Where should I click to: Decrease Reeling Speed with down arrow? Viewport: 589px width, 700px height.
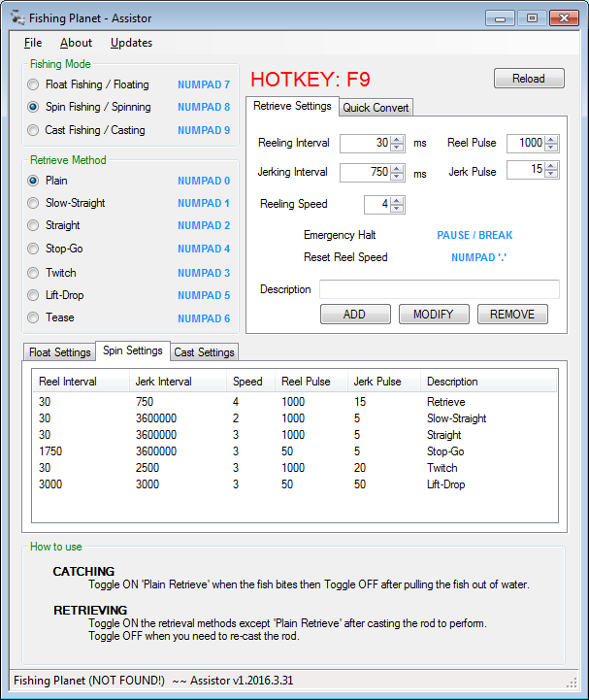397,209
